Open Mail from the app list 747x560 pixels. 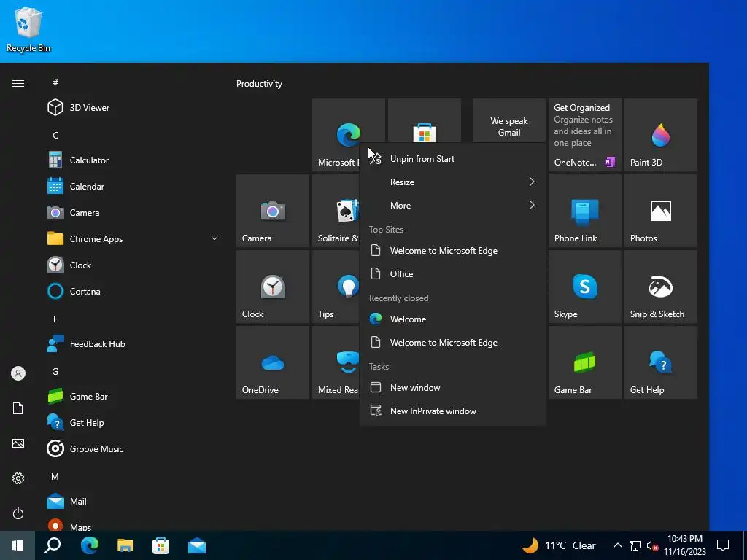[x=131, y=501]
